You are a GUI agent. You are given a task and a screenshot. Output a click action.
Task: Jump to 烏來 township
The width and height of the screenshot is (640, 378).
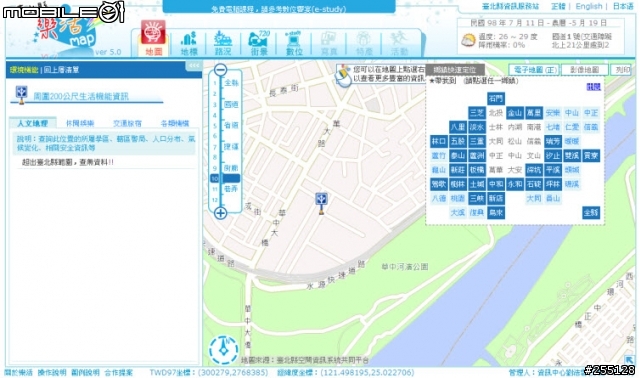[496, 213]
